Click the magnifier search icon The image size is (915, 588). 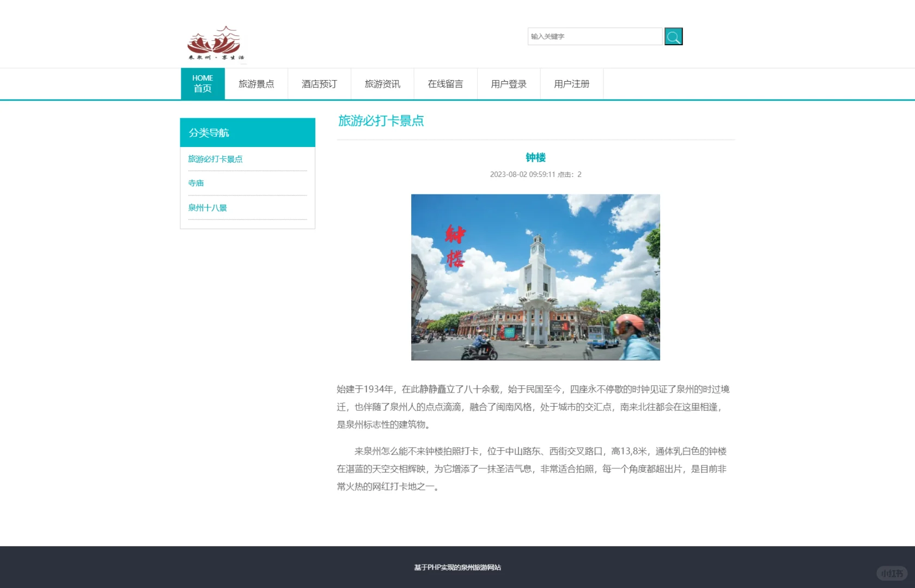tap(673, 36)
